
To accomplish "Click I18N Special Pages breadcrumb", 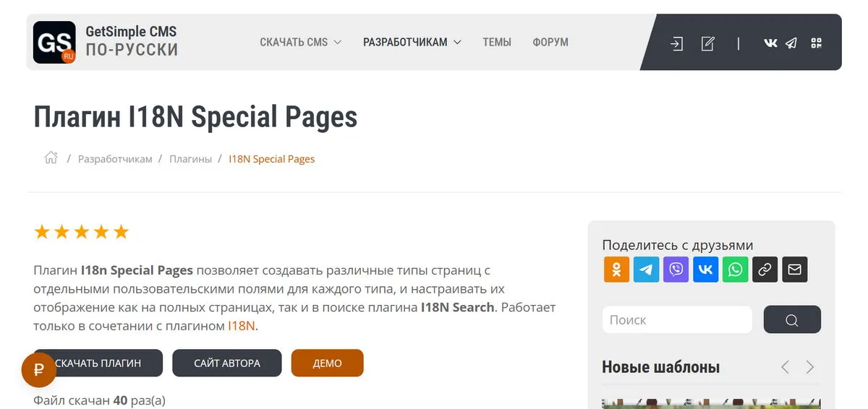I will click(x=272, y=159).
